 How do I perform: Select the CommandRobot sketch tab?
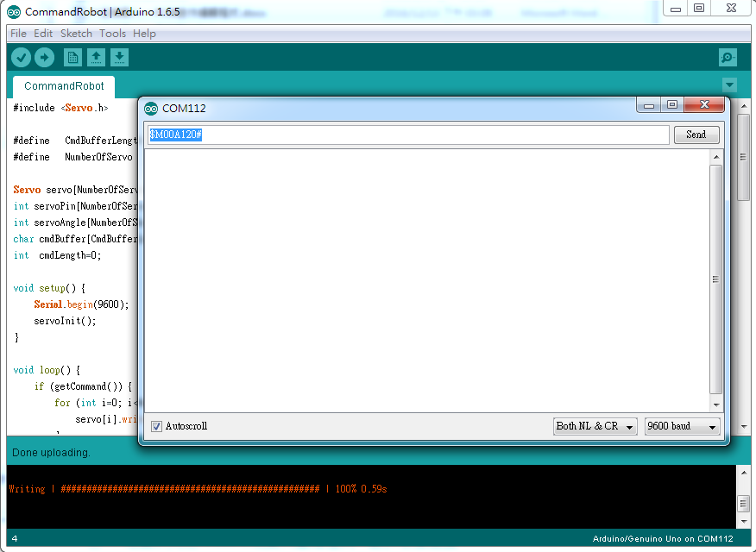click(x=64, y=86)
